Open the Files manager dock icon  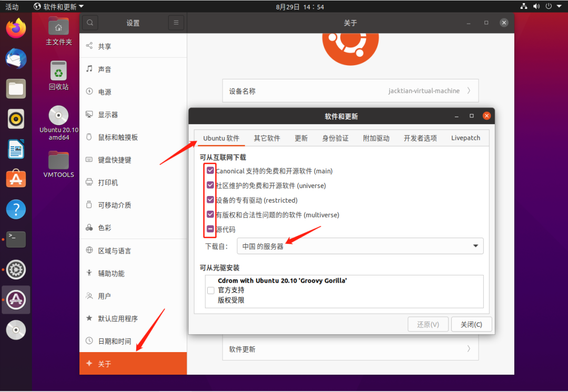[16, 89]
